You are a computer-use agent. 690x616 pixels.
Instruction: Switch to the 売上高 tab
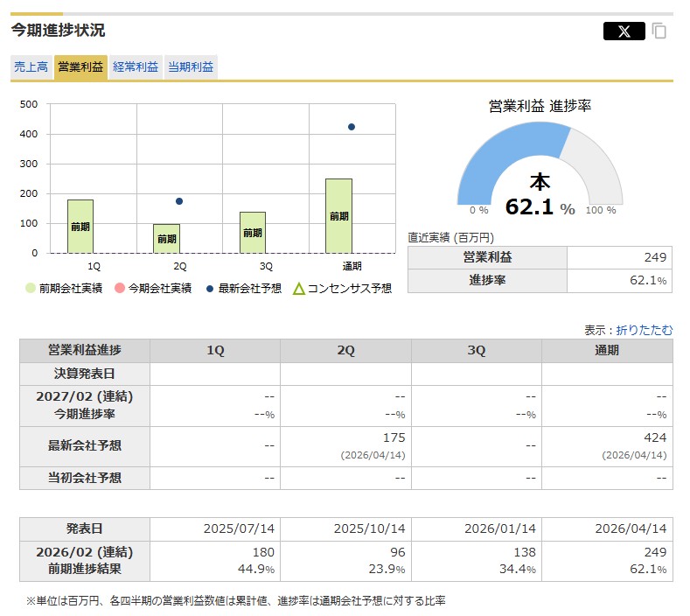(31, 66)
